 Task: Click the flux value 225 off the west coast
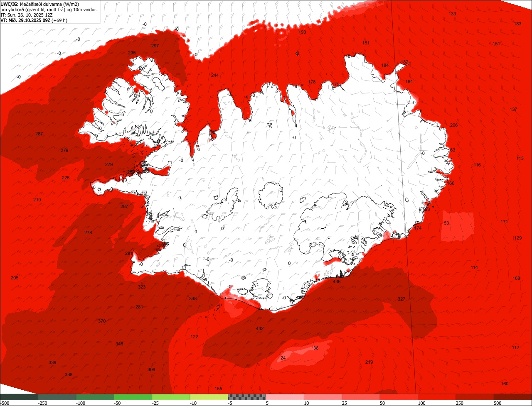(66, 178)
